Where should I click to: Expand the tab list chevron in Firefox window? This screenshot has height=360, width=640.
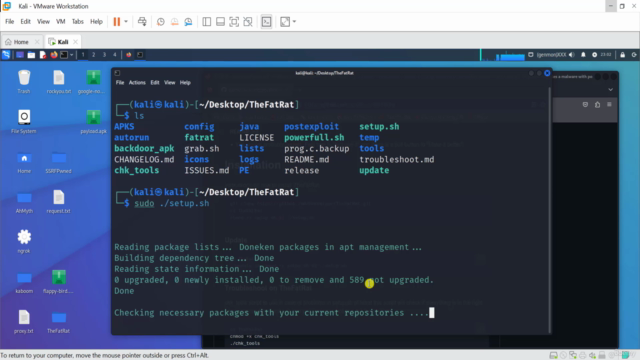pyautogui.click(x=610, y=89)
